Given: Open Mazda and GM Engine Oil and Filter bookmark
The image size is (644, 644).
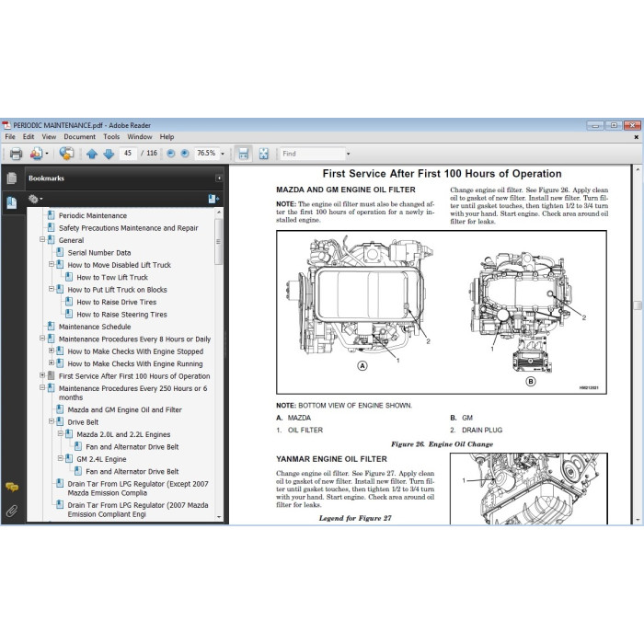Looking at the screenshot, I should pyautogui.click(x=125, y=409).
